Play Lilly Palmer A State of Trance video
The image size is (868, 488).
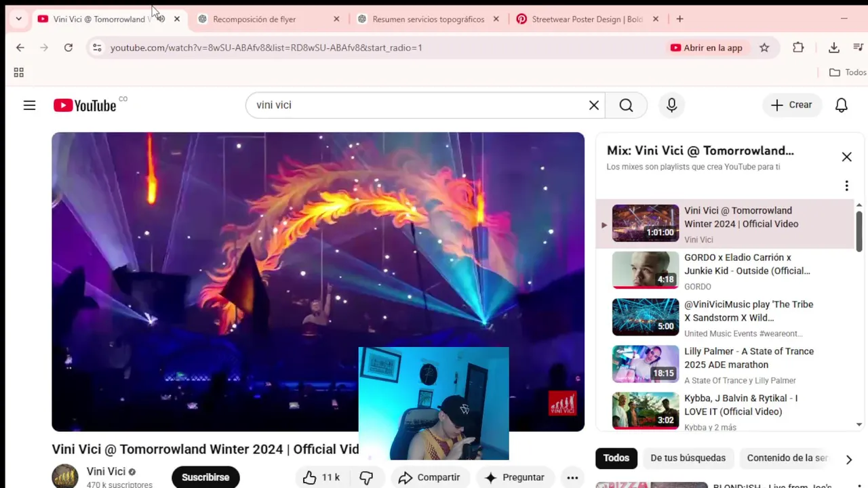pos(726,365)
